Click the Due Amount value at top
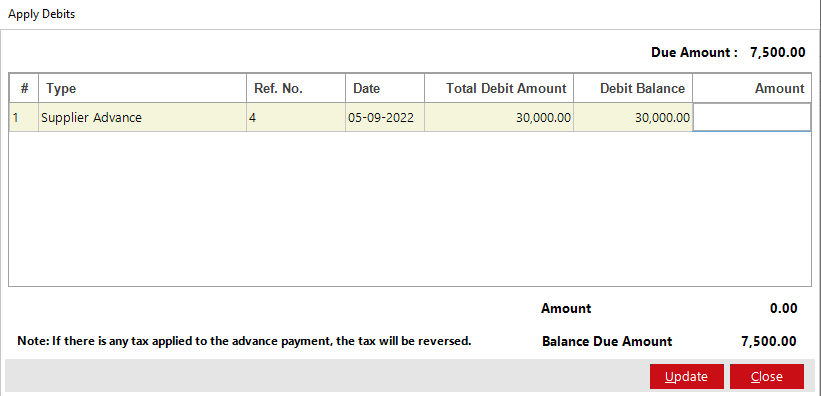Screen dimensions: 821x396 pos(778,52)
